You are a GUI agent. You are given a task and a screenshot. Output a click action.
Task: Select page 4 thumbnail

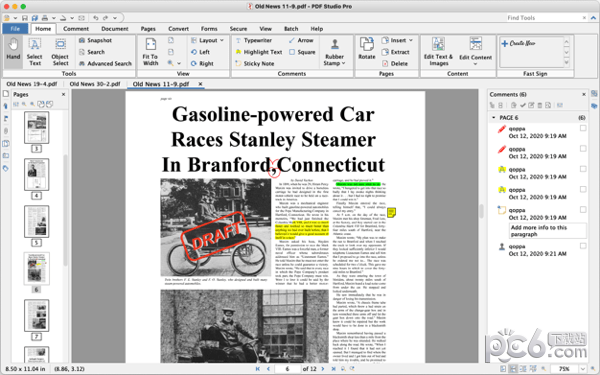coord(37,174)
